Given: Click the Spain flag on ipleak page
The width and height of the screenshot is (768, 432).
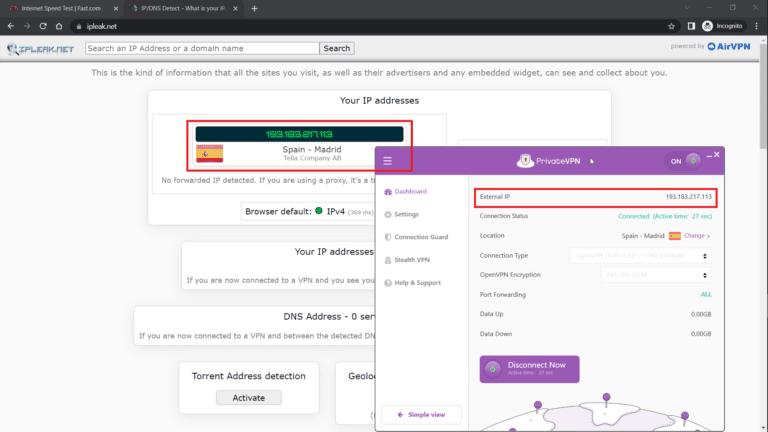Looking at the screenshot, I should (210, 153).
